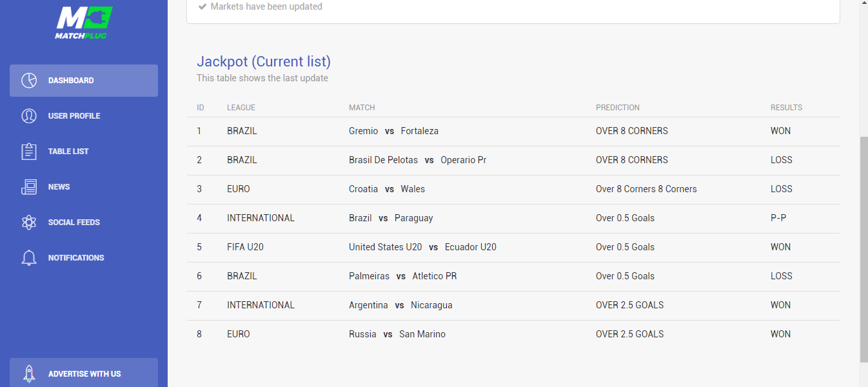Click the Advertise With Us rocket icon

29,374
